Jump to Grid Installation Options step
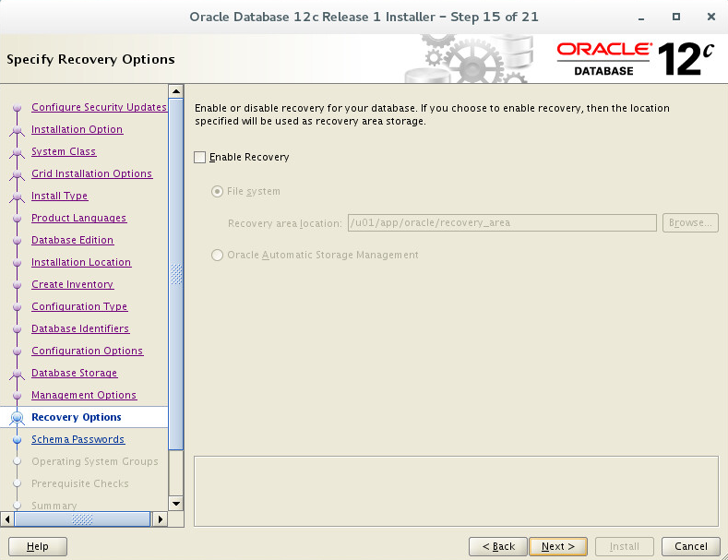Viewport: 728px width, 560px height. (92, 173)
